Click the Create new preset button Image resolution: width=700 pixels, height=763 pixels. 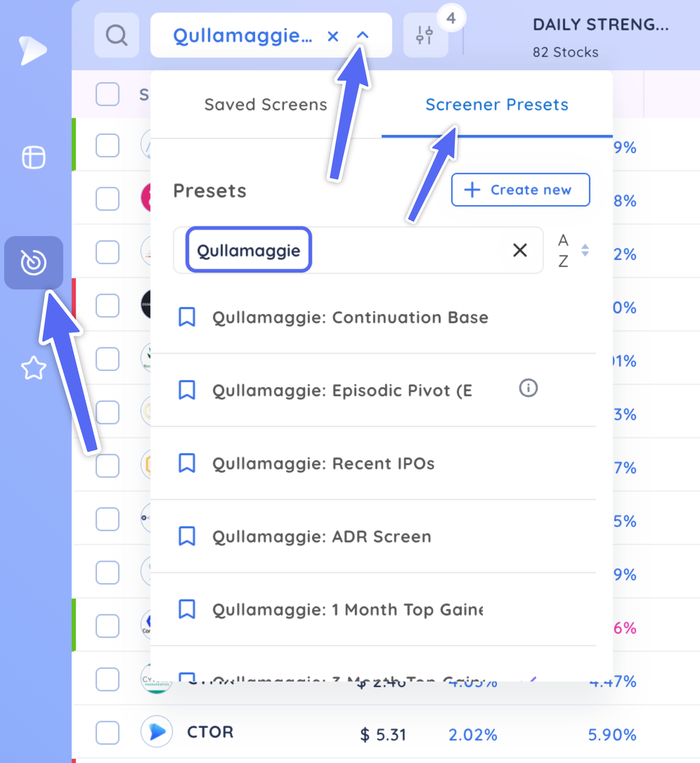pos(520,190)
